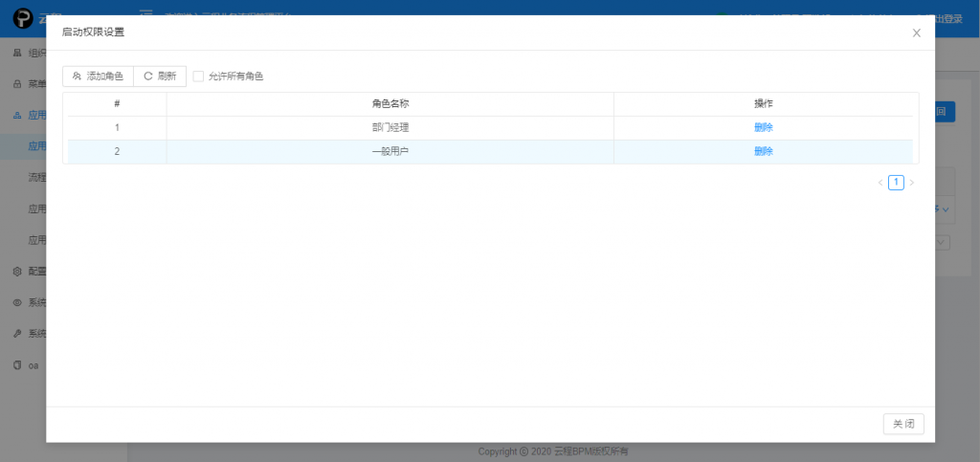Click the 角色名称 column header
The width and height of the screenshot is (980, 462).
[390, 103]
